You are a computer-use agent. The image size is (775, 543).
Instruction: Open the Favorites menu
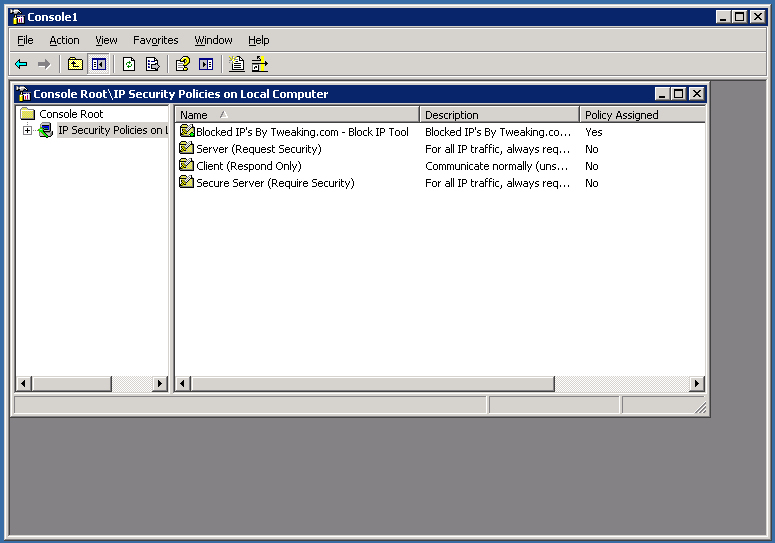pyautogui.click(x=155, y=40)
